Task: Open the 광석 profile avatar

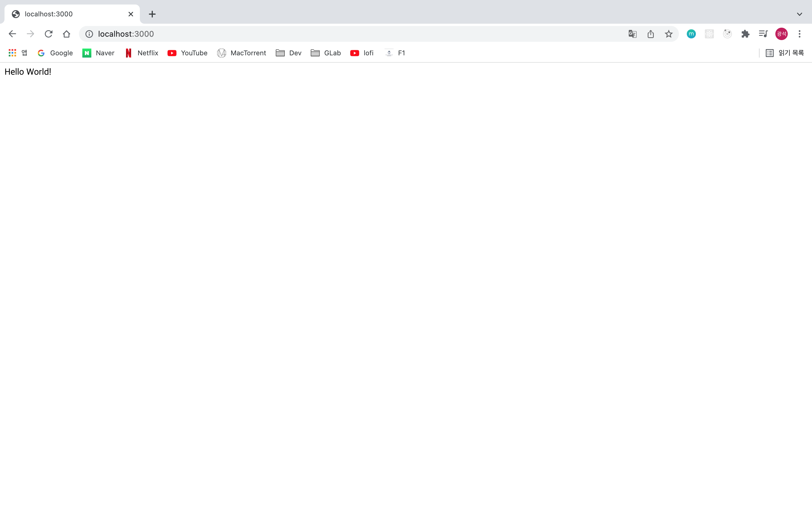Action: pyautogui.click(x=782, y=34)
